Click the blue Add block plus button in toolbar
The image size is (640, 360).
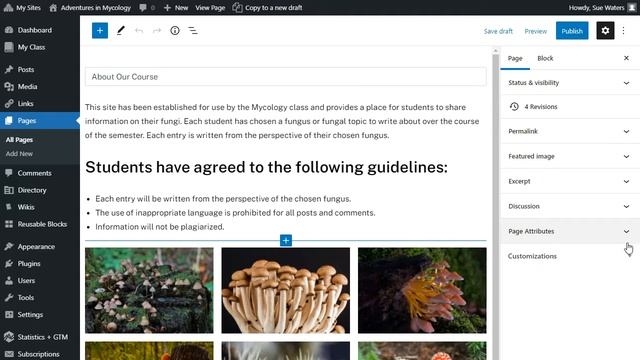(100, 31)
